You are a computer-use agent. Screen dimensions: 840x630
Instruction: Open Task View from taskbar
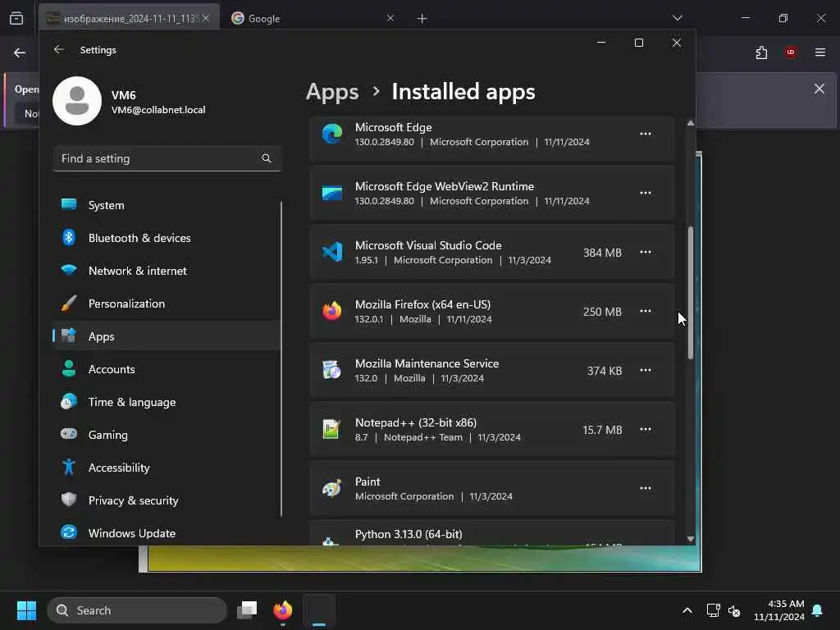point(247,610)
